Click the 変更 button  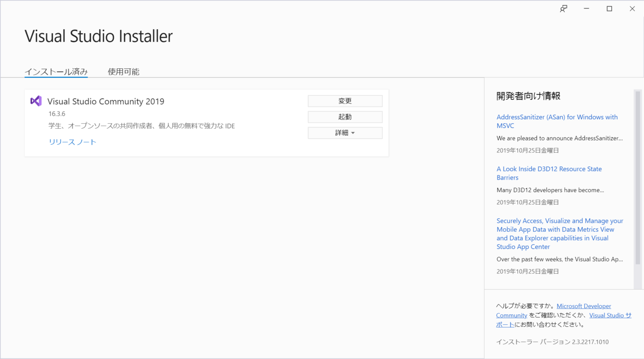345,101
